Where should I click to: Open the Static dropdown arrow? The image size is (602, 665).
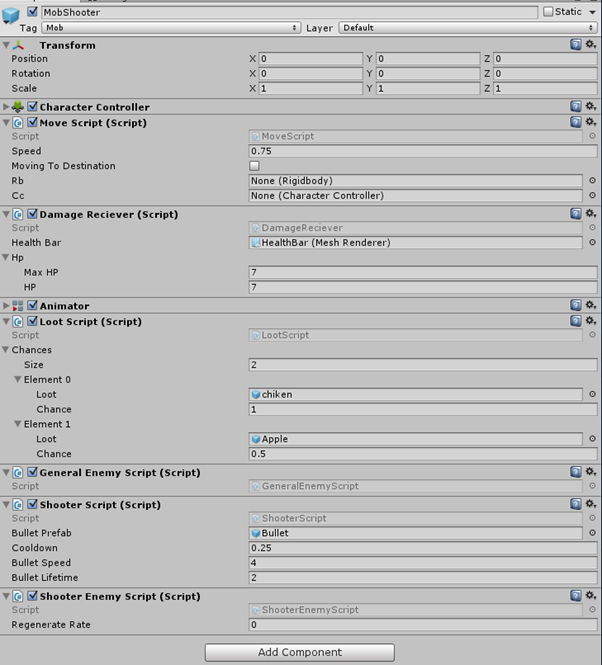[592, 12]
